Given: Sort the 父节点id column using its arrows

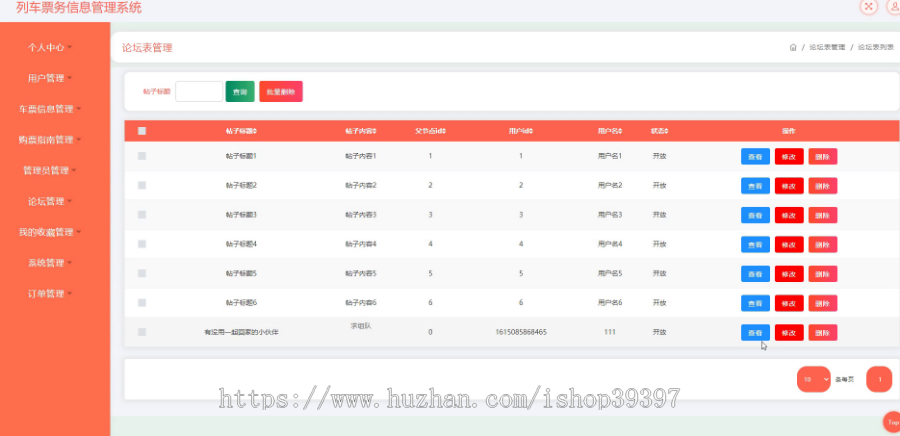Looking at the screenshot, I should (444, 131).
